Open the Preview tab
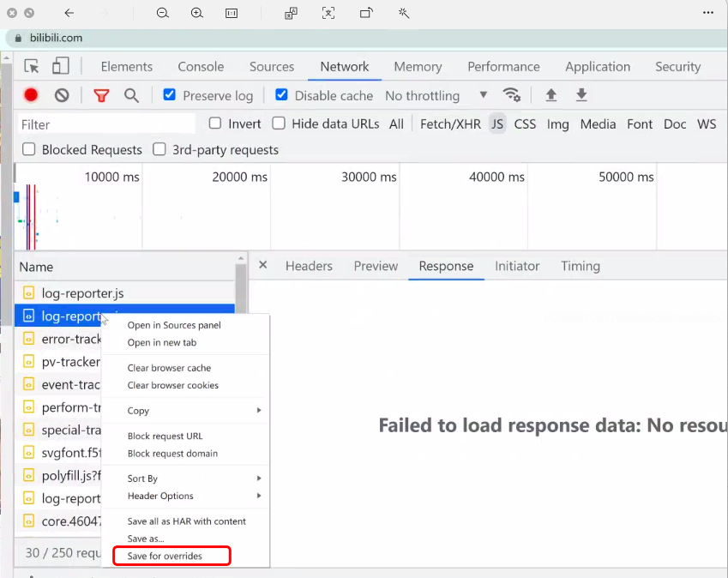Screen dimensions: 728x578 tap(376, 266)
